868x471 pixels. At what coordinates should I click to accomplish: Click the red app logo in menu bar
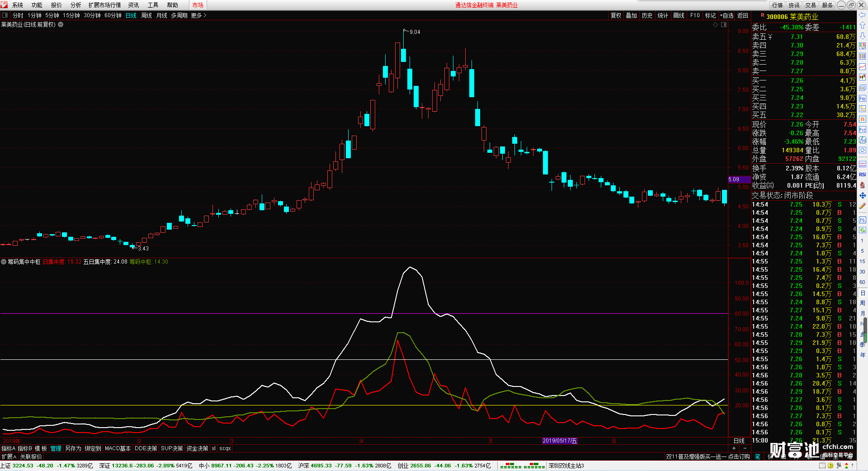point(5,5)
